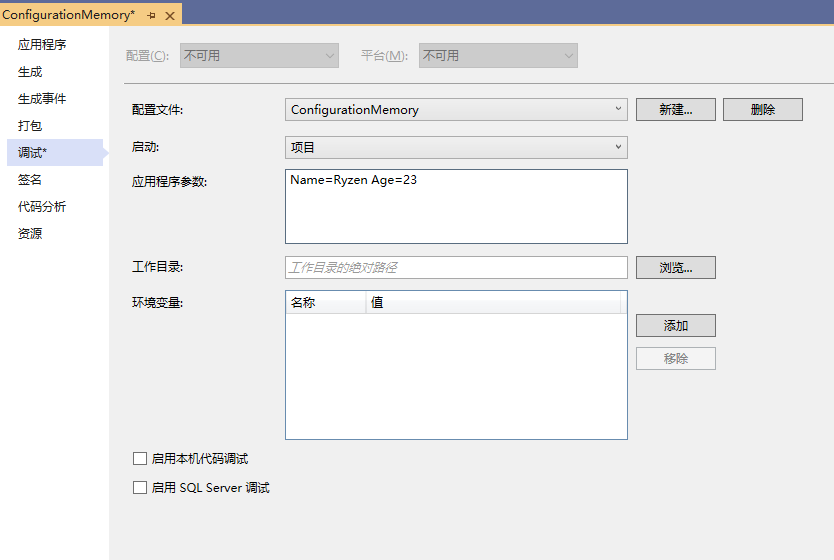
Task: Open the 生成事件 settings page
Action: [42, 99]
